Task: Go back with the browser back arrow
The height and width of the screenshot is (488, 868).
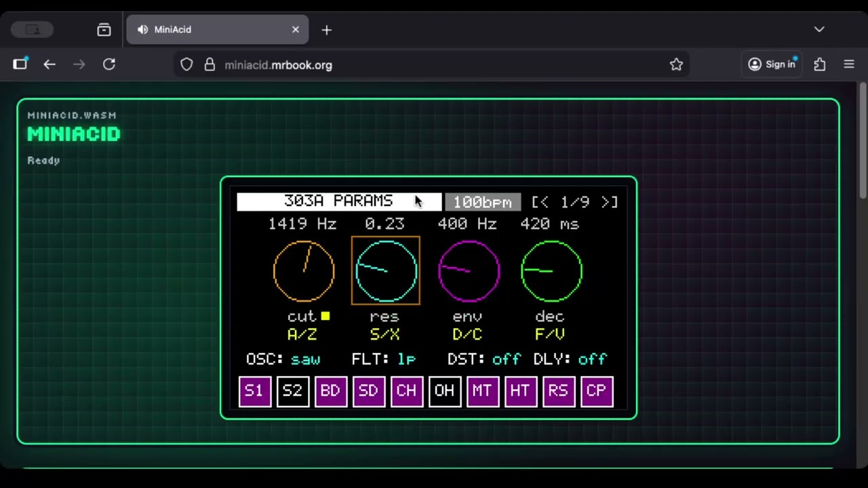Action: (50, 64)
